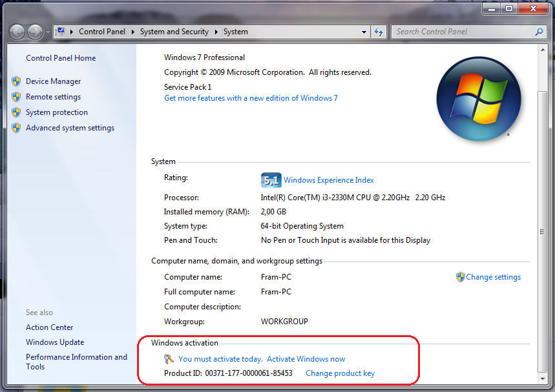Open System protection
The image size is (555, 392).
57,112
